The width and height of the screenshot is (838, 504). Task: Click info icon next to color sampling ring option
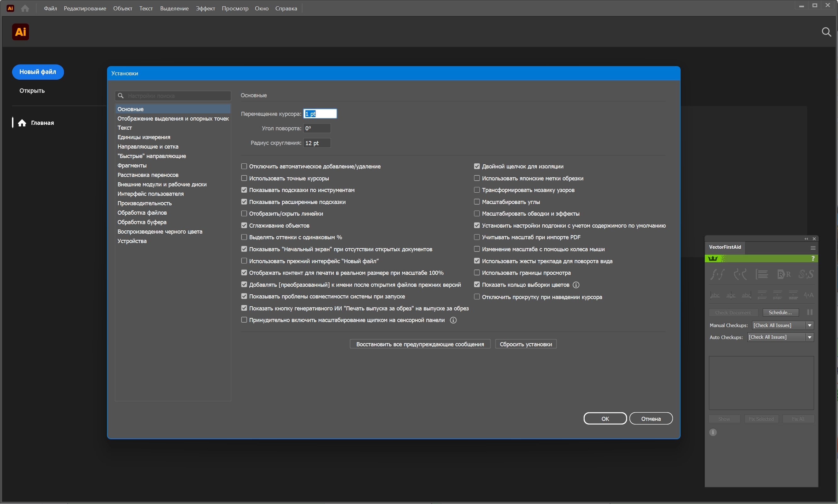click(576, 285)
